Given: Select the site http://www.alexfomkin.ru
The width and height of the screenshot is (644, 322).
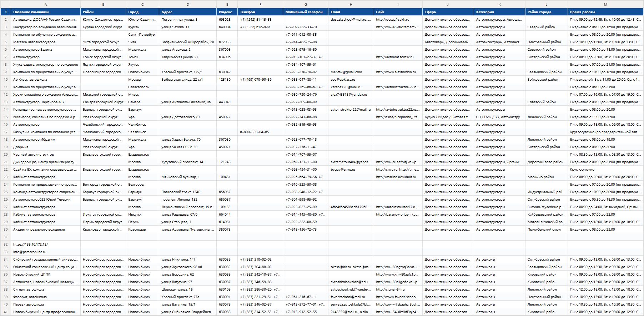Looking at the screenshot, I should tap(398, 72).
